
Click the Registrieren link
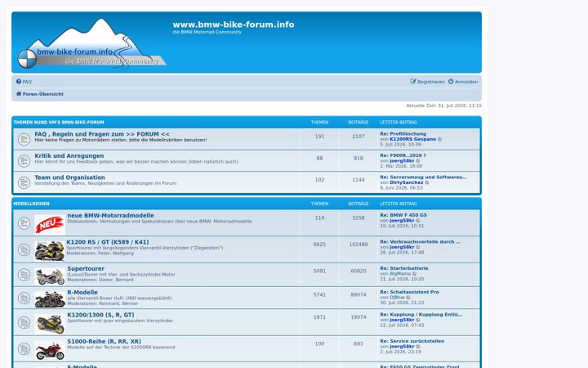[x=427, y=82]
